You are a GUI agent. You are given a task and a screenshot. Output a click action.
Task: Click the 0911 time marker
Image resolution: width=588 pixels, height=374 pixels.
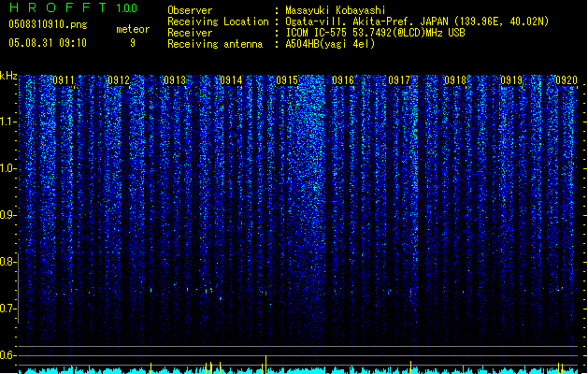63,80
